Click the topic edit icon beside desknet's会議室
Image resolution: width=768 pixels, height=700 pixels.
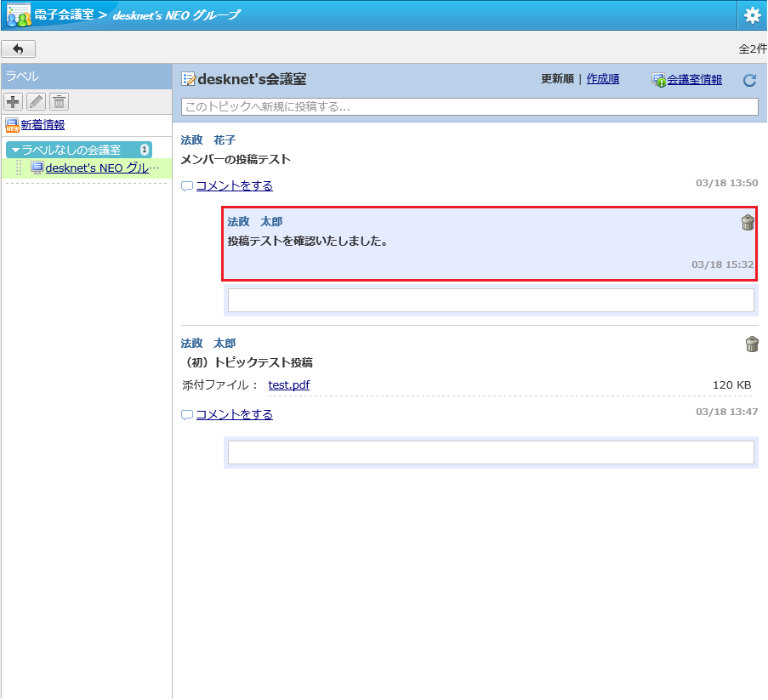coord(188,79)
